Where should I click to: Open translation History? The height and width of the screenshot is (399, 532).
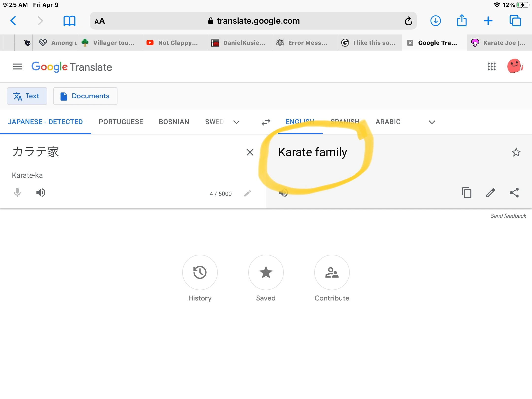tap(200, 273)
